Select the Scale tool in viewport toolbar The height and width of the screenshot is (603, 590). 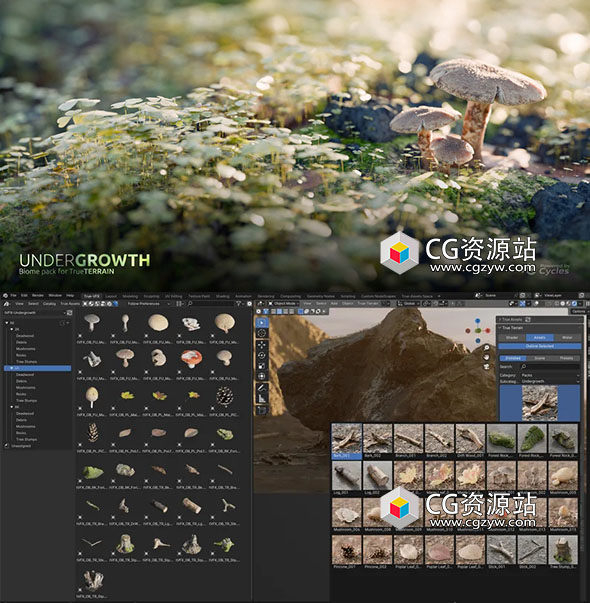click(262, 366)
